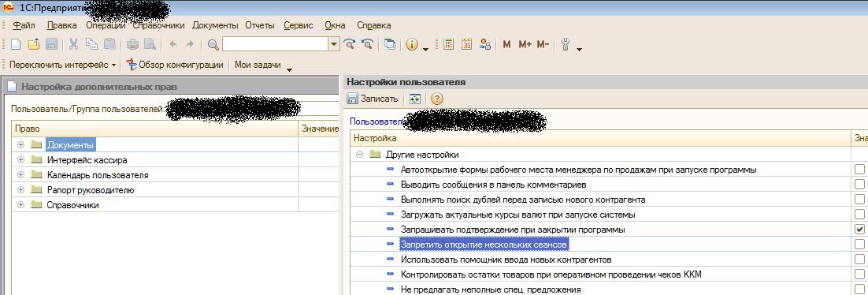The width and height of the screenshot is (868, 295).
Task: Click the wrench service settings icon
Action: [566, 45]
